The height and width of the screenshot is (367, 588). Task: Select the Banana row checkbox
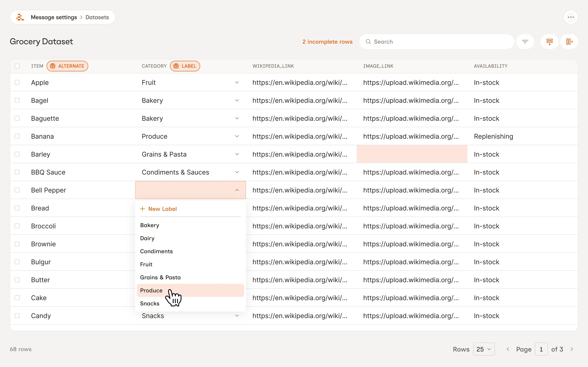point(17,136)
